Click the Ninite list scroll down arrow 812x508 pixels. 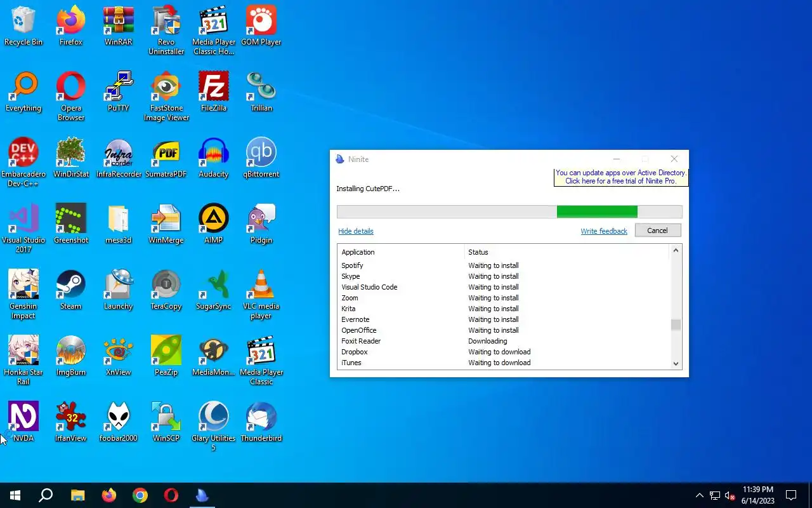click(676, 364)
